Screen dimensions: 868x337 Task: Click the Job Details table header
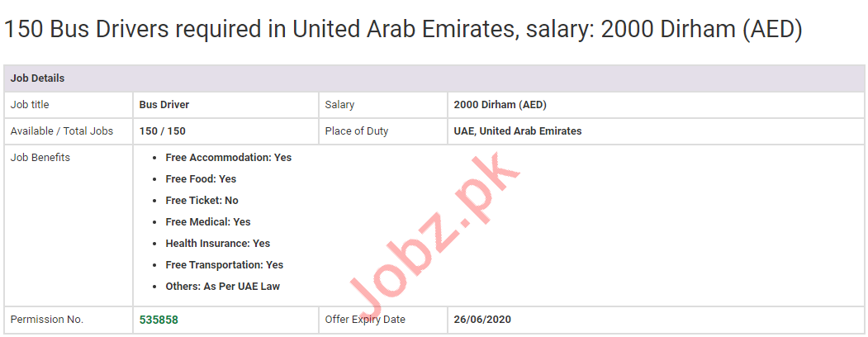point(38,78)
